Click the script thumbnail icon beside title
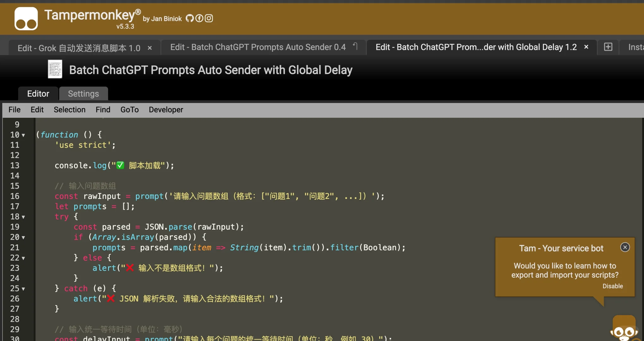 coord(55,69)
